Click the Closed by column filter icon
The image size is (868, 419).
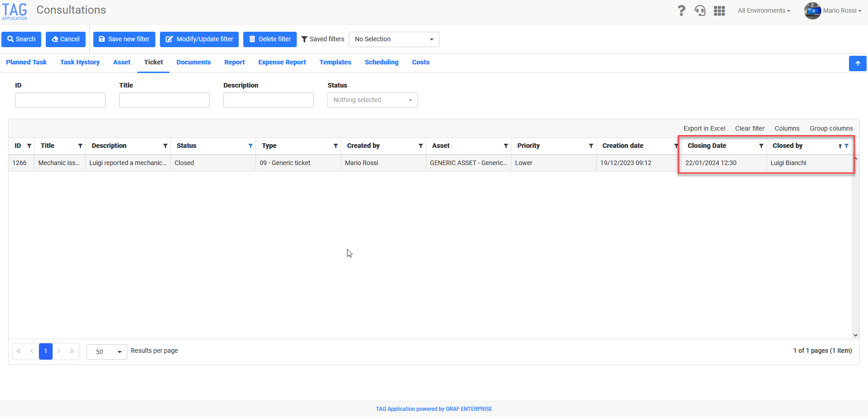click(847, 146)
